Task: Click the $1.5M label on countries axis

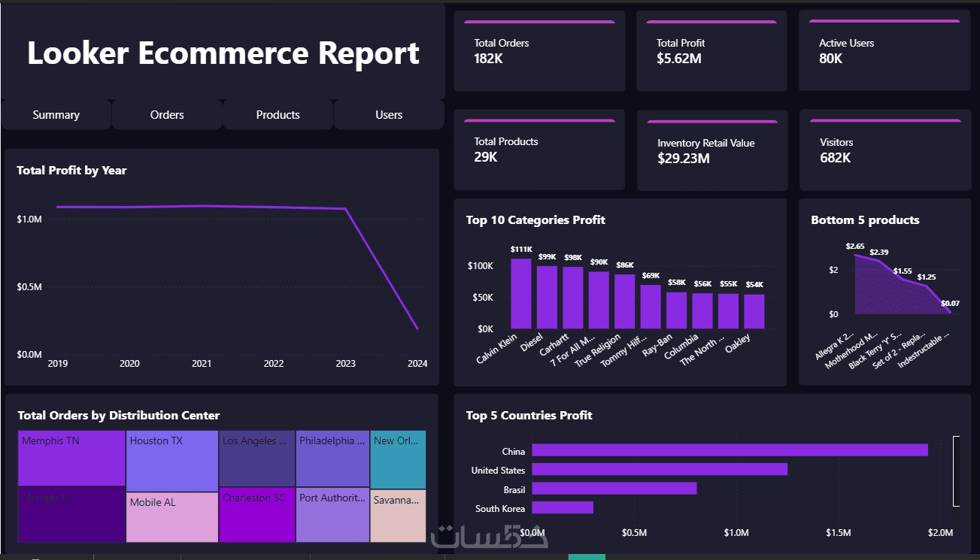Action: coord(839,533)
